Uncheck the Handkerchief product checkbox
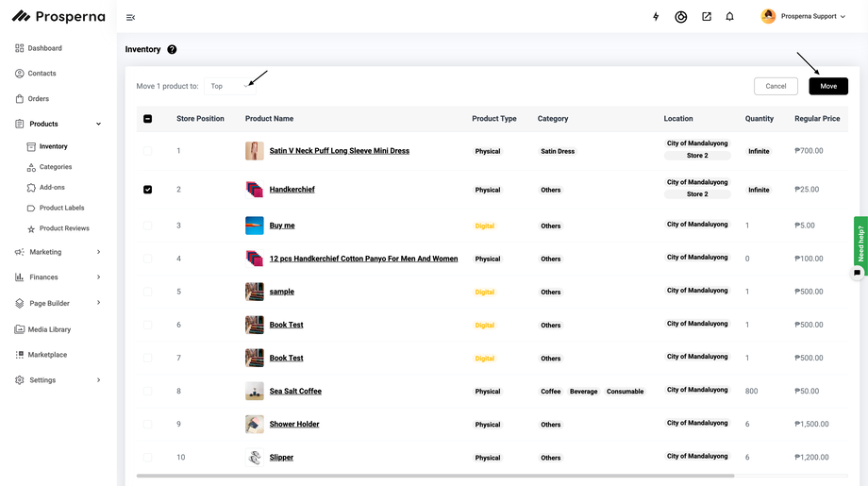This screenshot has height=486, width=868. tap(147, 190)
